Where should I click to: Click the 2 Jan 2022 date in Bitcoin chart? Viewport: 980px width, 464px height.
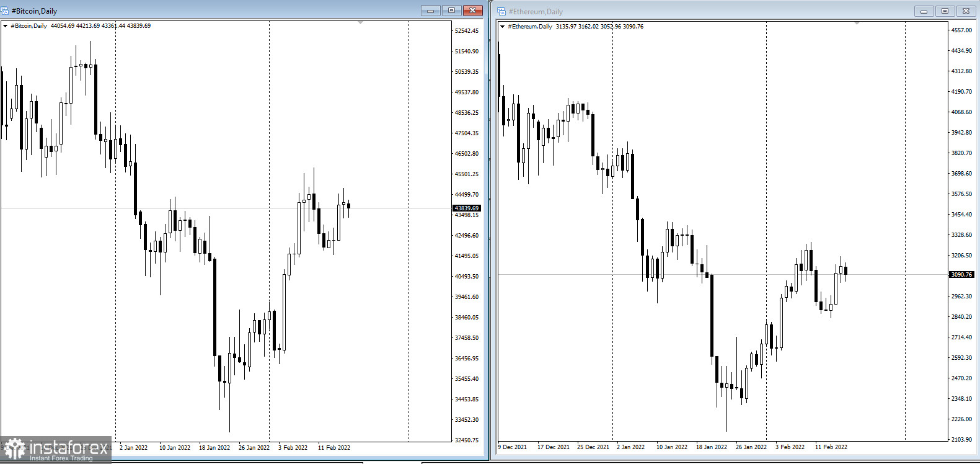click(133, 448)
